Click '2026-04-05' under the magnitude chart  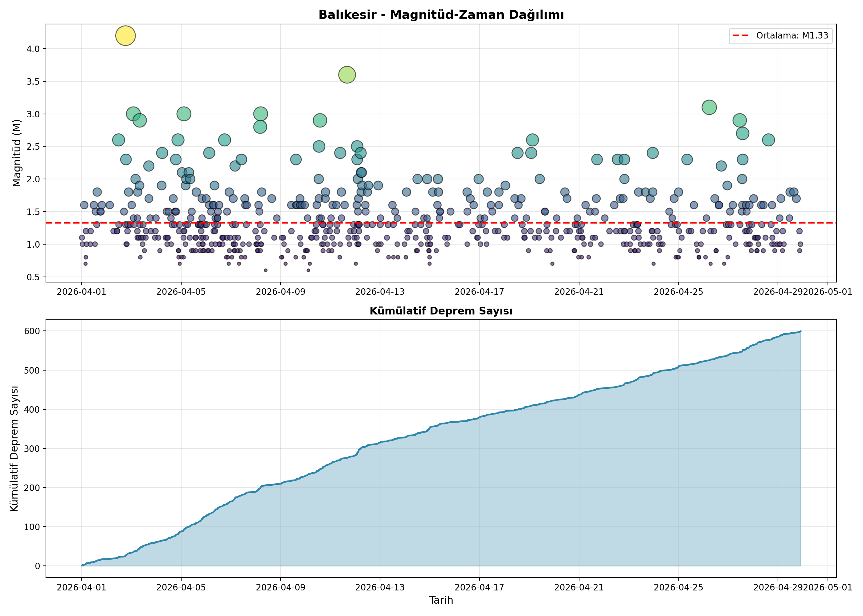point(181,292)
